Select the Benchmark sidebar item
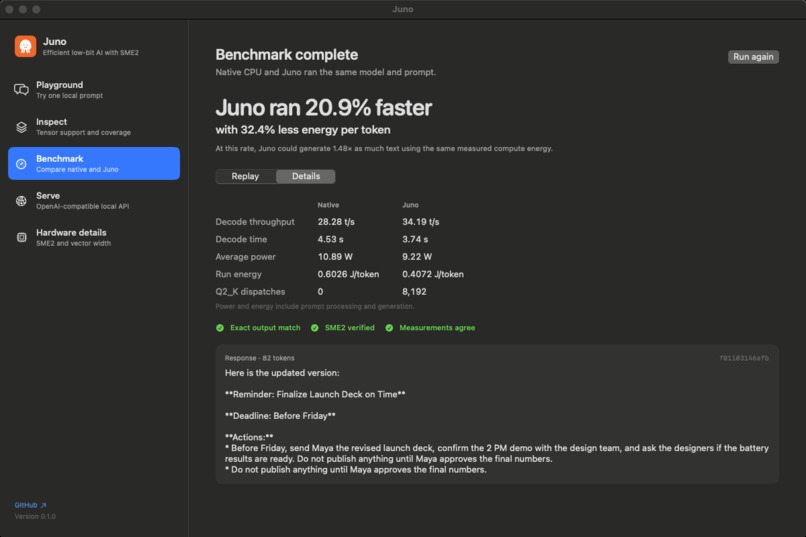Screen dimensions: 806x537 pos(94,163)
